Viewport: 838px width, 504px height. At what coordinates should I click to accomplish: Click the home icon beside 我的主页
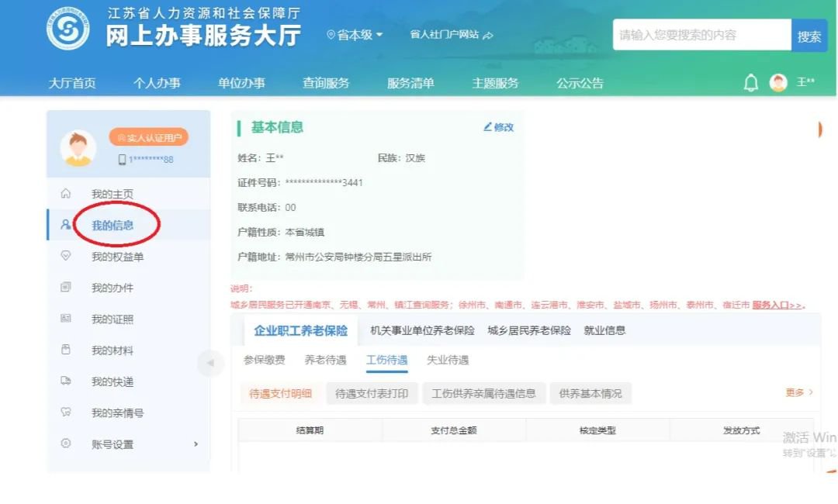[x=66, y=194]
